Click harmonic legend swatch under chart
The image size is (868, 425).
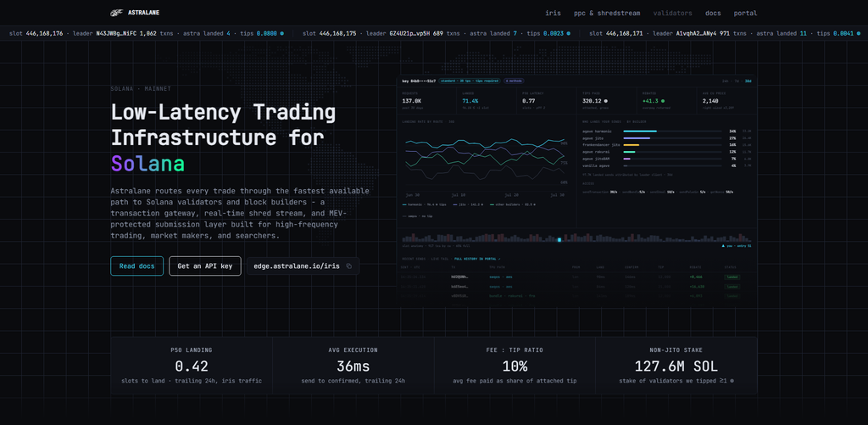(x=404, y=204)
